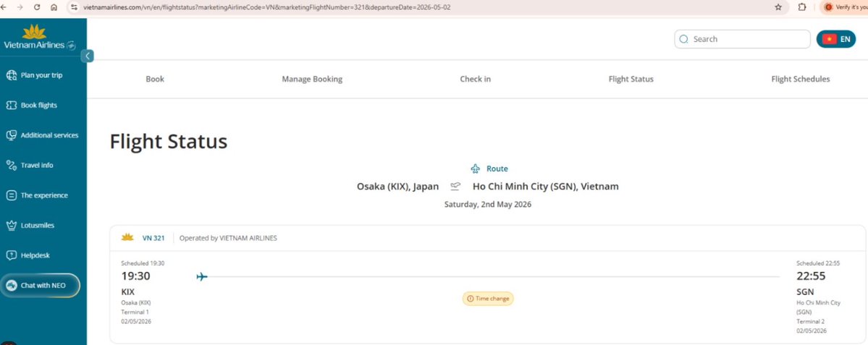
Task: Open Plan your trip in the sidebar
Action: click(x=41, y=75)
